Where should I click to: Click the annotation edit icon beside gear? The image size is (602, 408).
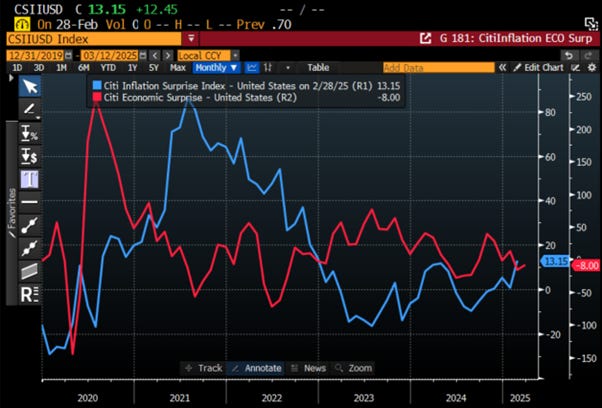(576, 68)
